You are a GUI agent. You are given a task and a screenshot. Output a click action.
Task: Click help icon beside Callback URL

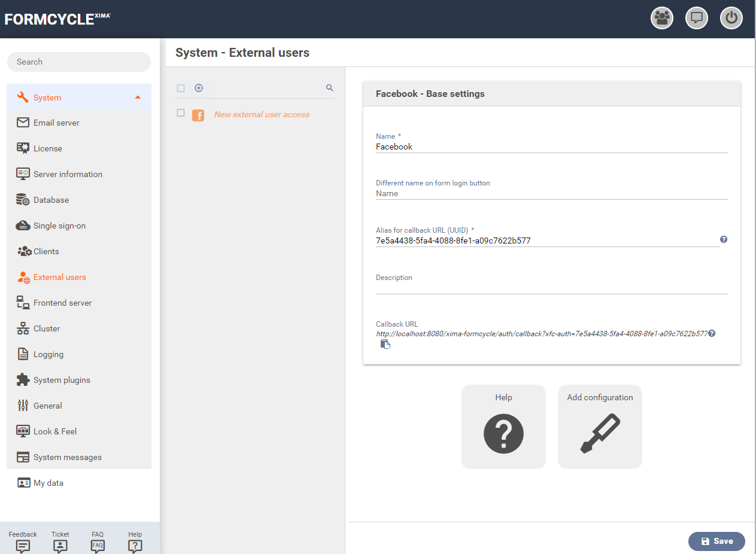(x=712, y=334)
